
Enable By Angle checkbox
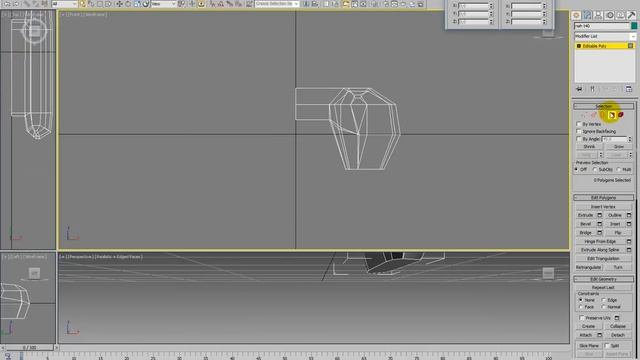click(579, 139)
